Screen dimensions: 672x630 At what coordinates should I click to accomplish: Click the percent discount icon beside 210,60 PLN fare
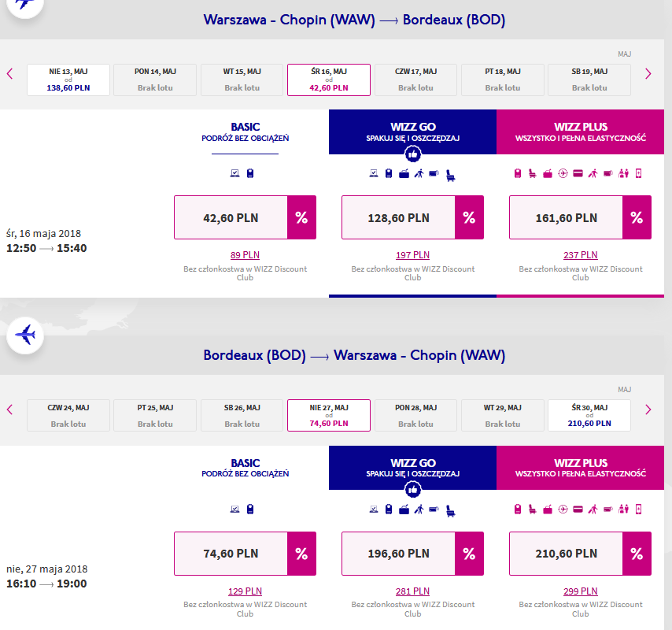(x=637, y=554)
